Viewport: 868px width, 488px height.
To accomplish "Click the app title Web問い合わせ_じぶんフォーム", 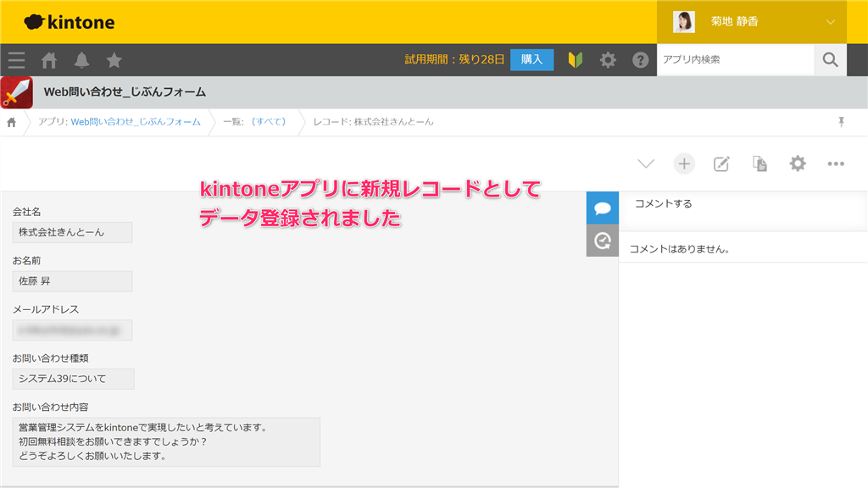I will point(125,92).
